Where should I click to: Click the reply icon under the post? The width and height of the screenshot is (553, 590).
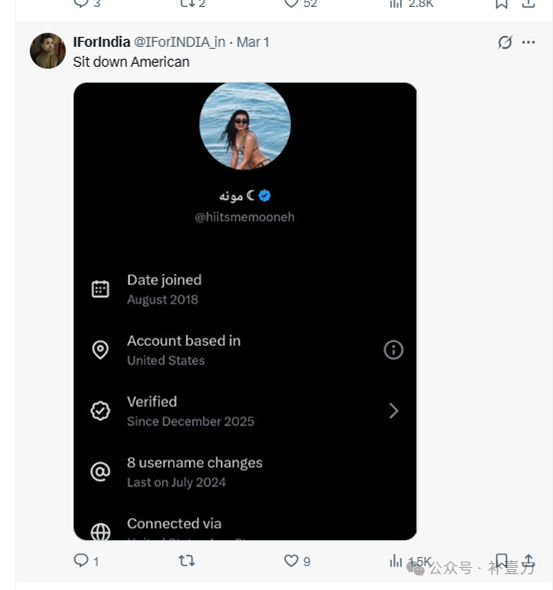(81, 561)
